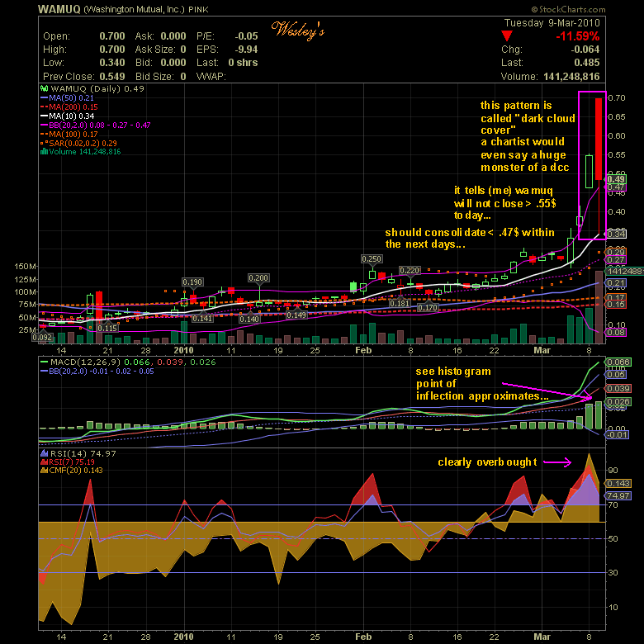Viewport: 644px width, 644px height.
Task: Click the large red candlestick on March 9
Action: [x=599, y=139]
